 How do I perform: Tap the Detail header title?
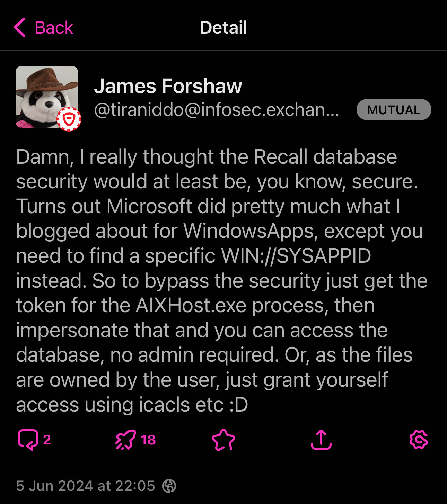(223, 28)
